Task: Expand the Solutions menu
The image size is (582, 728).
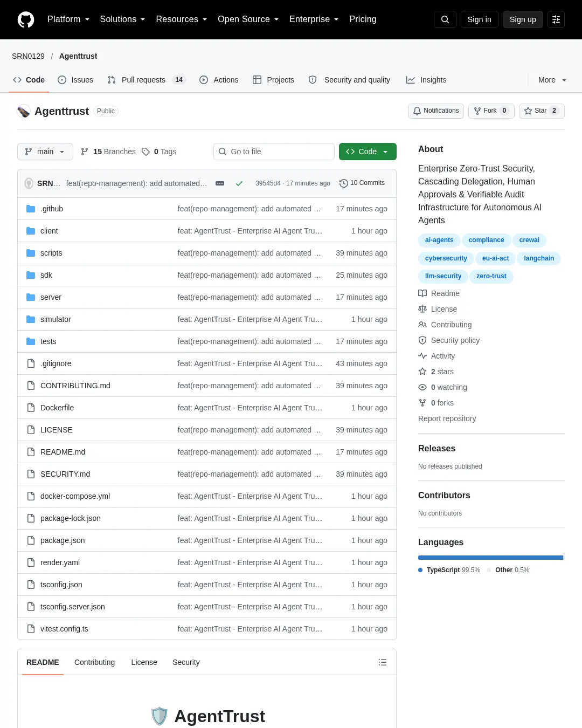Action: pos(122,19)
